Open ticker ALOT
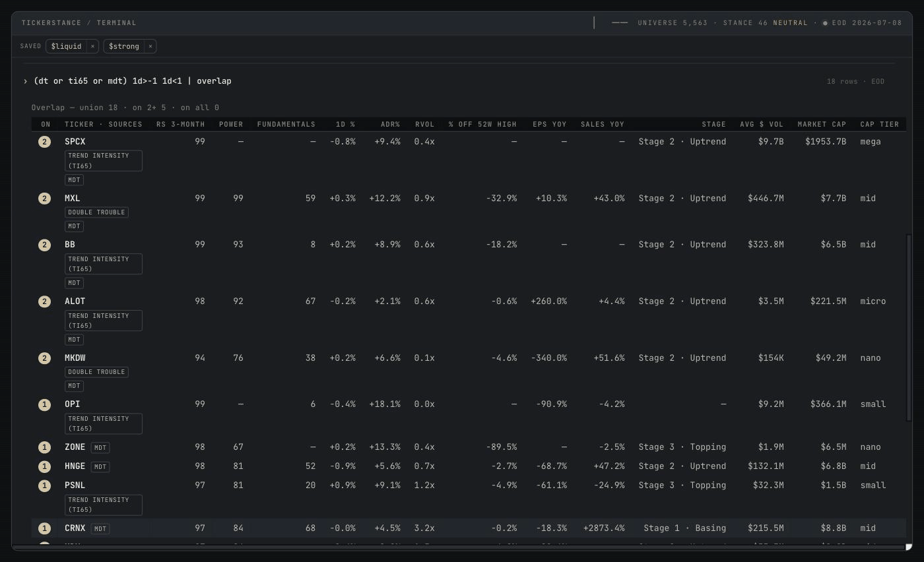 [x=75, y=301]
